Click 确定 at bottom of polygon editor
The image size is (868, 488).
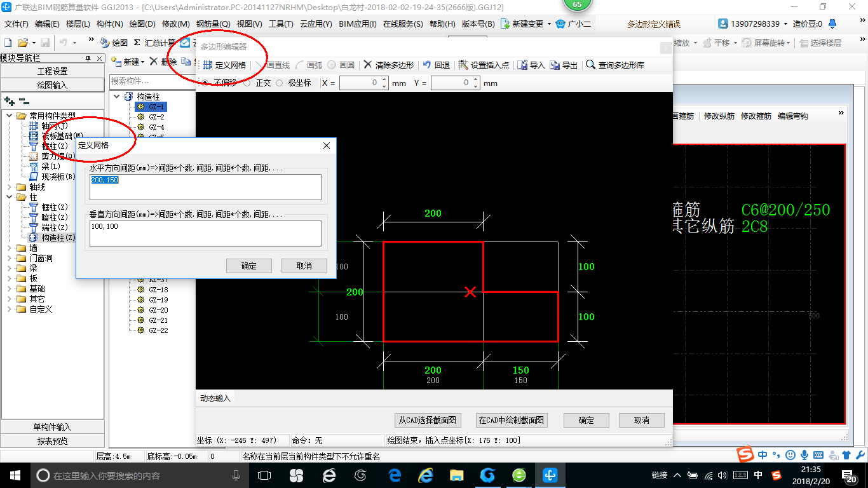[587, 420]
